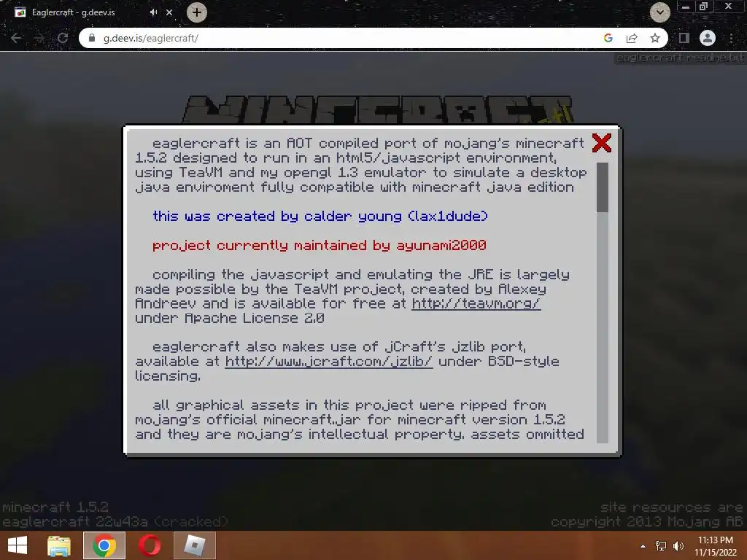
Task: Mute the Eaglercraft tab audio icon
Action: [153, 12]
